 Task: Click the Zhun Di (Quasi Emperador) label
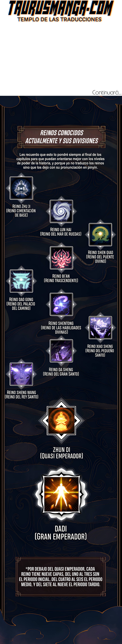click(61, 453)
